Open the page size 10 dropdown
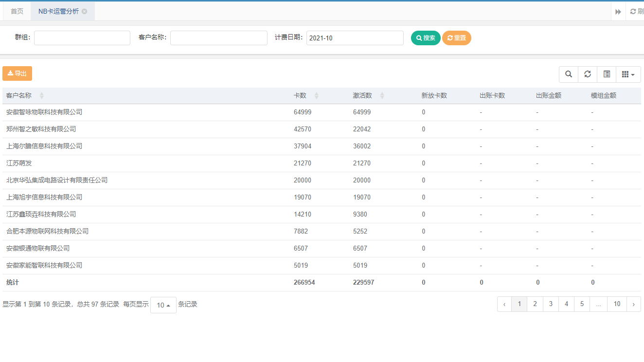This screenshot has height=362, width=644. [163, 305]
